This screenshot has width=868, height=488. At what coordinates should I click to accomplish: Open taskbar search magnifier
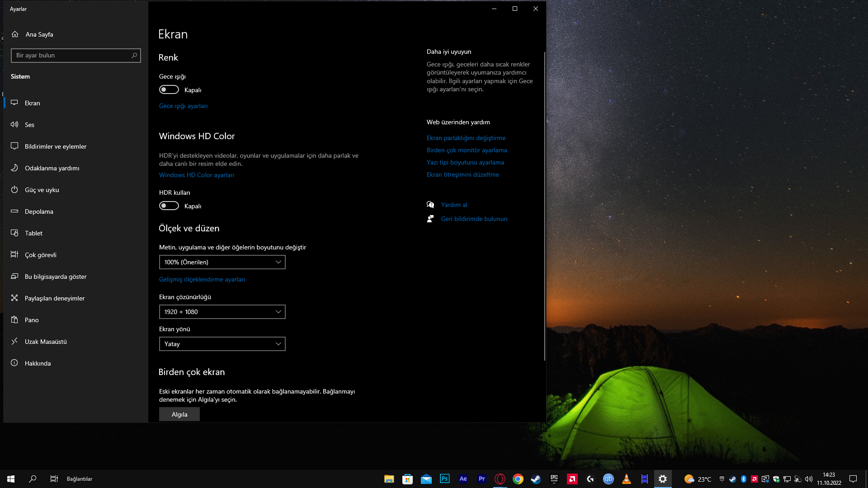33,479
